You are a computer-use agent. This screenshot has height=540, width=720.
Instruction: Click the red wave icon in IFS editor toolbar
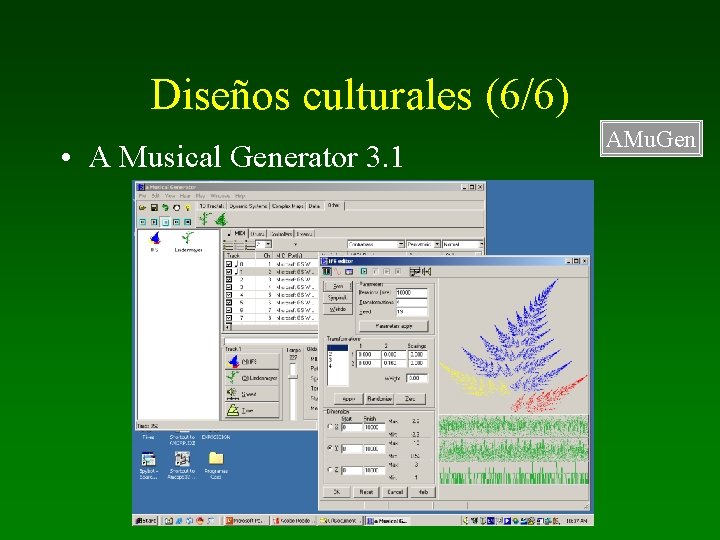(x=338, y=272)
